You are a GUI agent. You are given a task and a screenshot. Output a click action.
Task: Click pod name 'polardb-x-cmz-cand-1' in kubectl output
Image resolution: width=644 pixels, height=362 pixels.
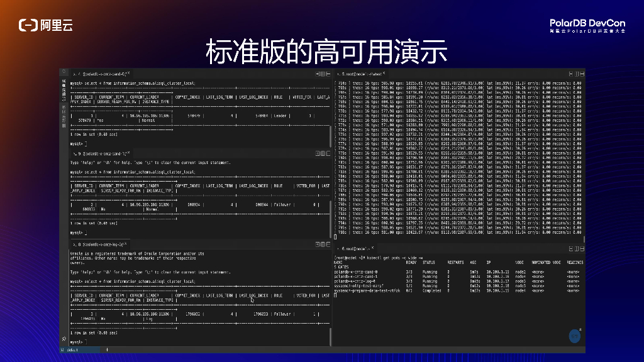tap(356, 277)
